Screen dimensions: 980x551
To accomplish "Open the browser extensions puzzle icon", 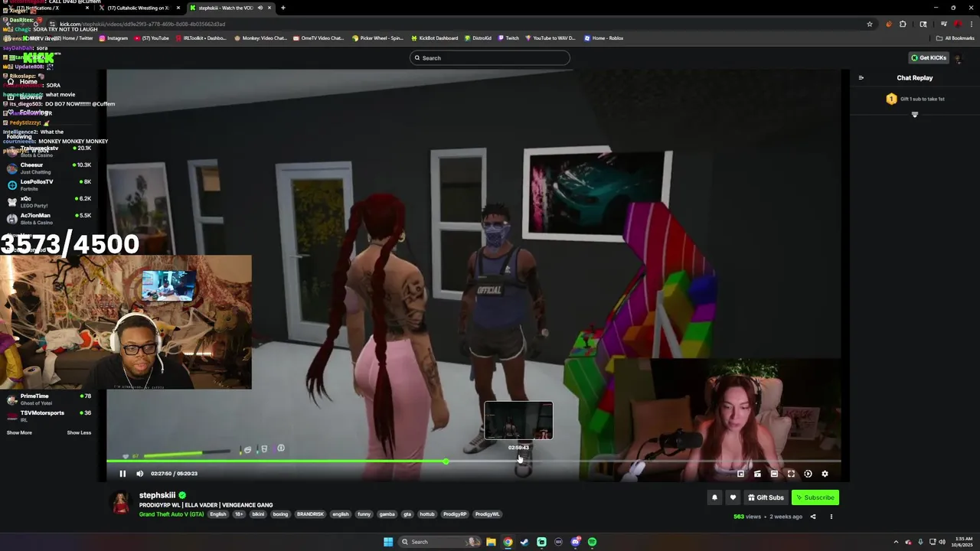I will (x=903, y=24).
